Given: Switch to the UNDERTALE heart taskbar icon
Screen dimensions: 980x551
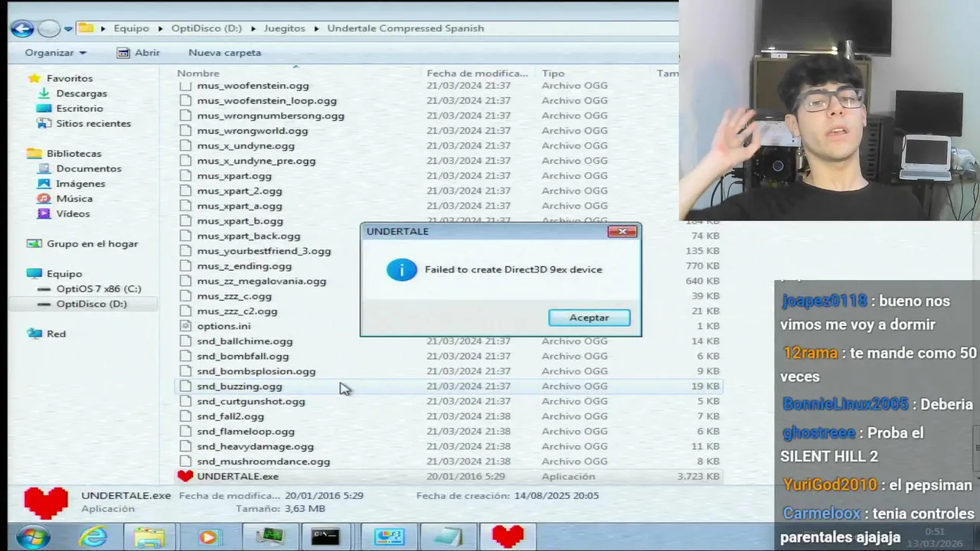Looking at the screenshot, I should click(x=507, y=537).
